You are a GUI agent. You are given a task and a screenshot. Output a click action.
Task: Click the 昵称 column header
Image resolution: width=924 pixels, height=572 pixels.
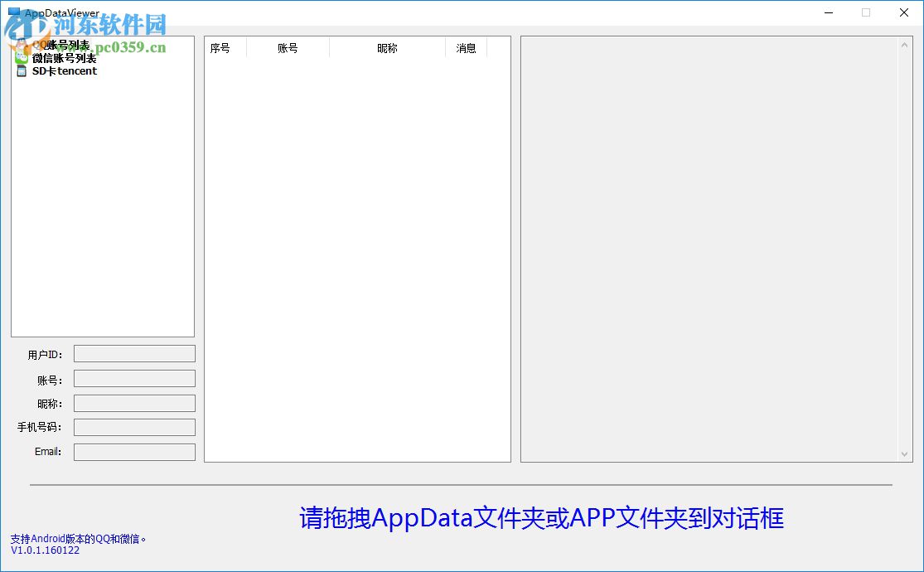coord(387,47)
